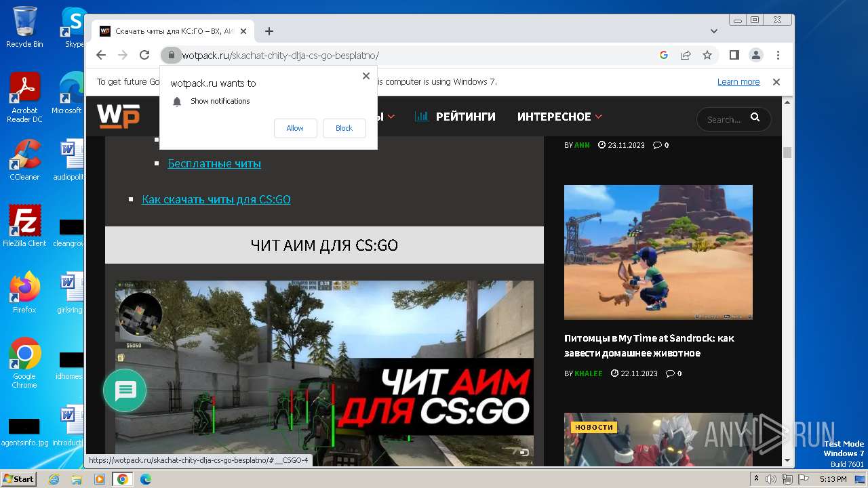
Task: Click the ЧИТ АИМ ДЛЯ CS:GO heading
Action: (x=324, y=245)
